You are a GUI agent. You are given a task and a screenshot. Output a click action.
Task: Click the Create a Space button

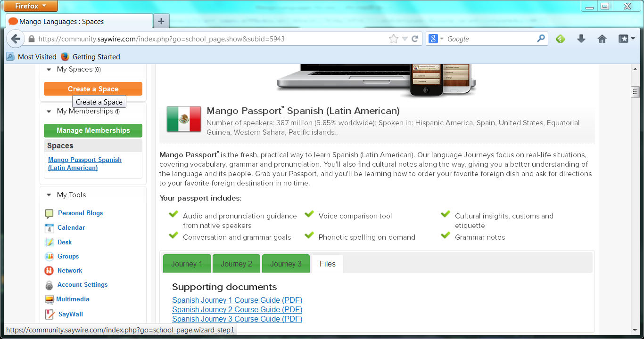click(93, 89)
